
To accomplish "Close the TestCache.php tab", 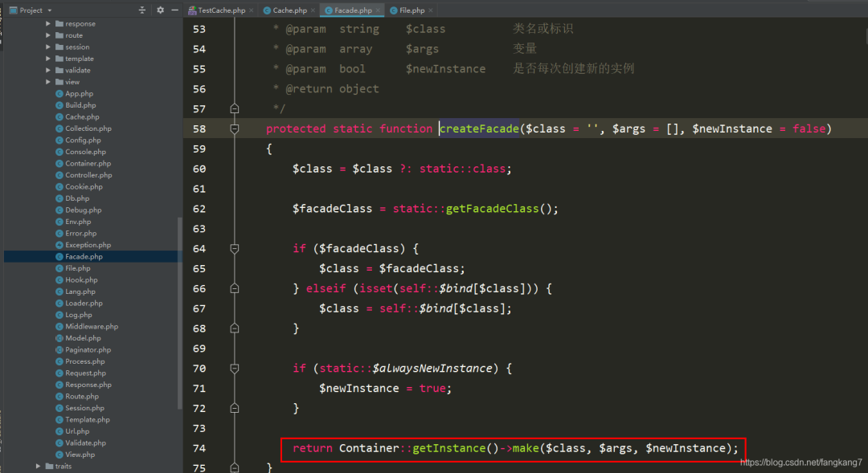I will pyautogui.click(x=250, y=10).
